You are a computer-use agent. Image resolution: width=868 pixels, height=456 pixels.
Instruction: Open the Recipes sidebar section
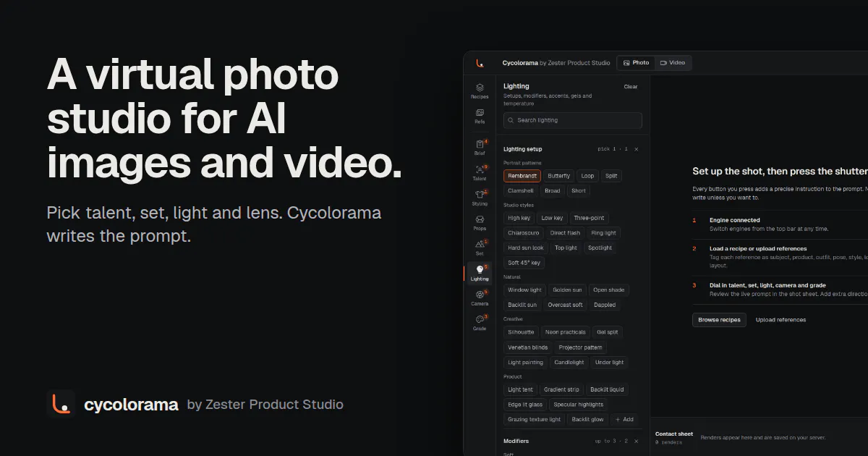480,90
